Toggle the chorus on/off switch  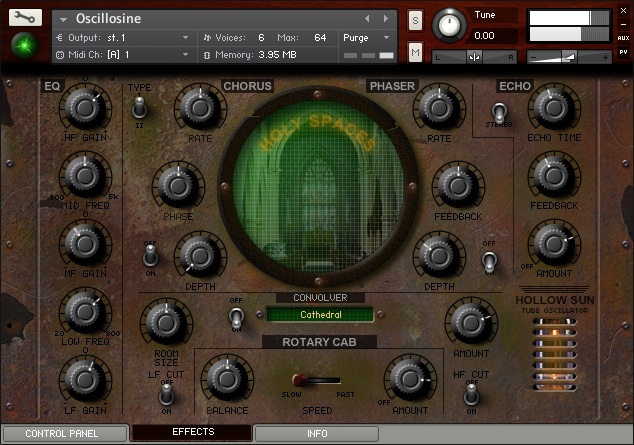[150, 254]
